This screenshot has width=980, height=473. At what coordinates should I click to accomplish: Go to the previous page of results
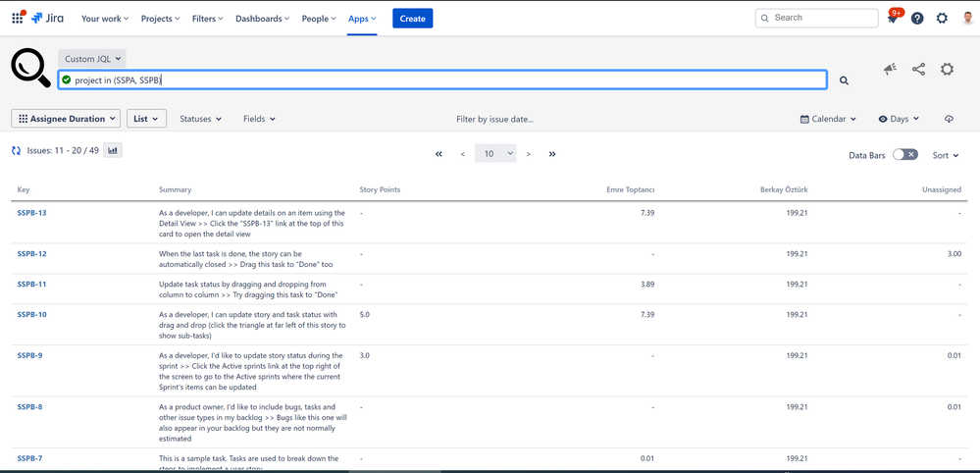[462, 154]
